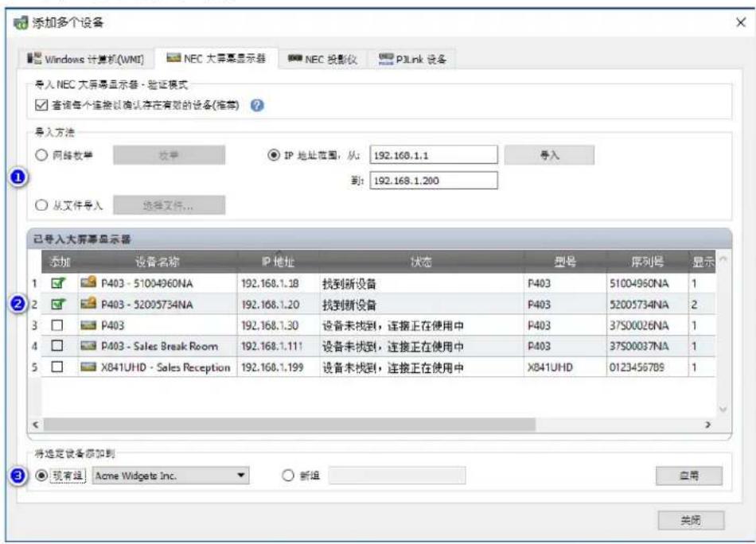Image resolution: width=756 pixels, height=544 pixels.
Task: Switch to the Windows 计算机(WMI) tab
Action: 85,60
